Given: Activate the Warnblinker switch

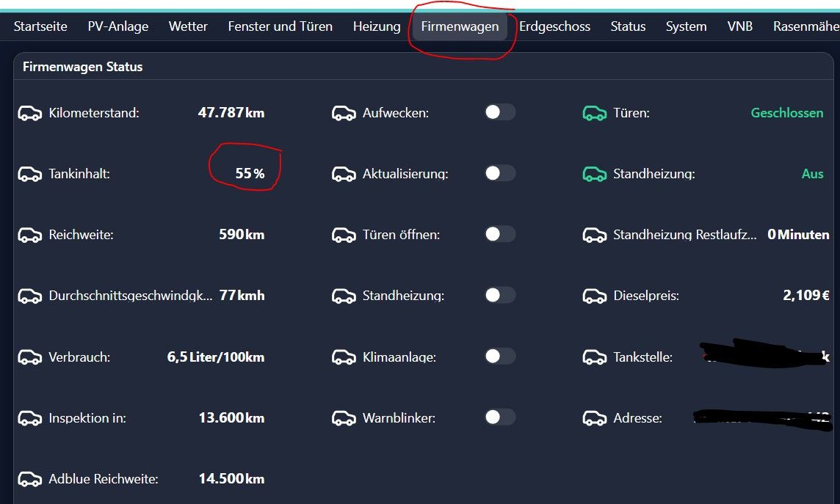Looking at the screenshot, I should (x=499, y=417).
